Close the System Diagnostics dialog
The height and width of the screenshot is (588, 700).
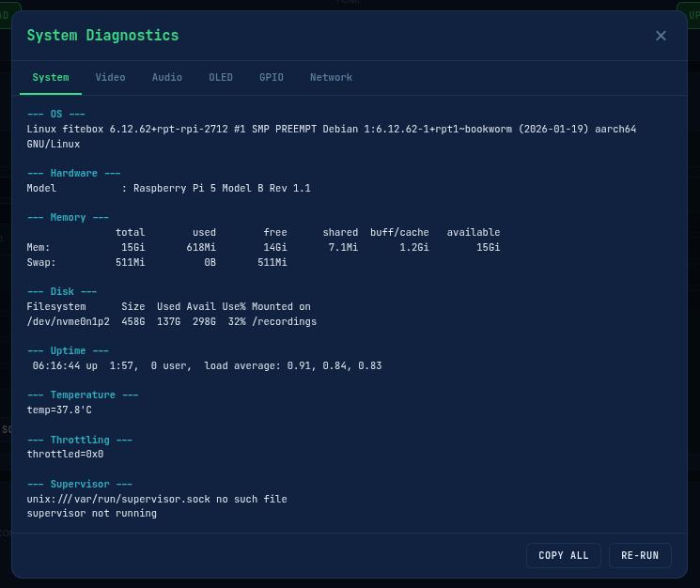tap(661, 36)
